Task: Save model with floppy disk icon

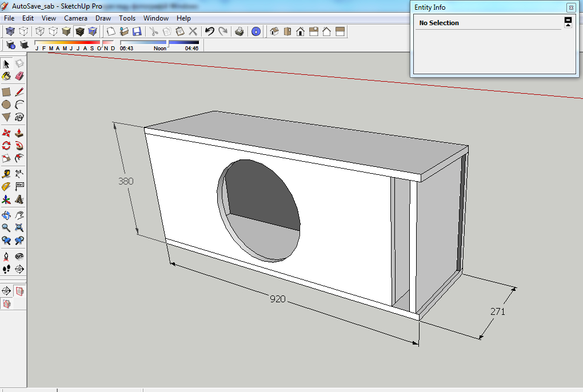Action: pyautogui.click(x=137, y=31)
